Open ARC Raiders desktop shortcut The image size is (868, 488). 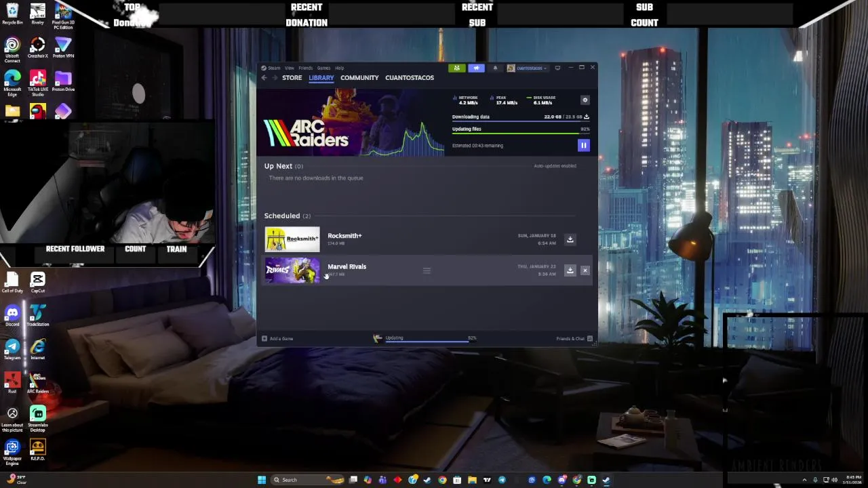coord(37,383)
